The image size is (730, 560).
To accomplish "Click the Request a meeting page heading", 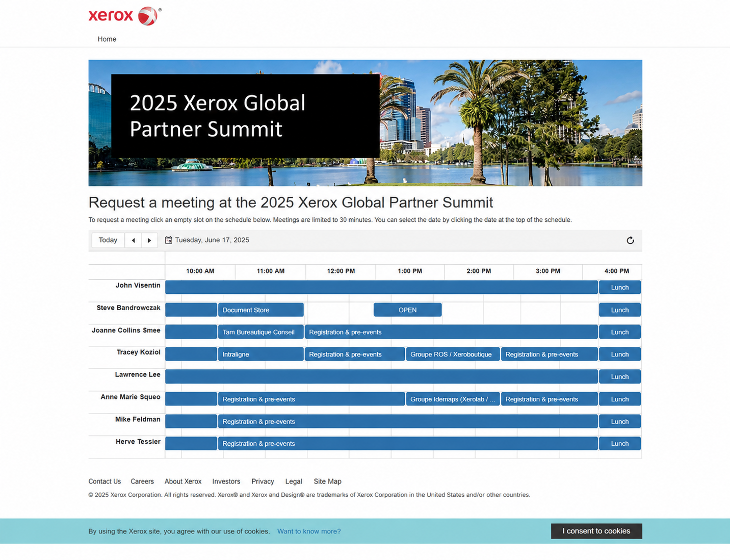I will [x=291, y=202].
